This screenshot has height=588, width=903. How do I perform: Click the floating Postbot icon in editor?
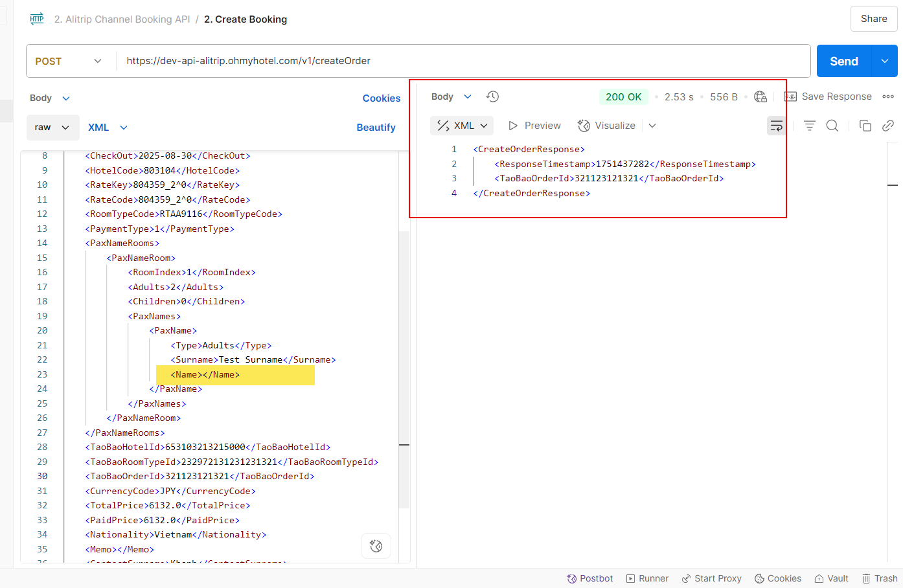(x=376, y=546)
